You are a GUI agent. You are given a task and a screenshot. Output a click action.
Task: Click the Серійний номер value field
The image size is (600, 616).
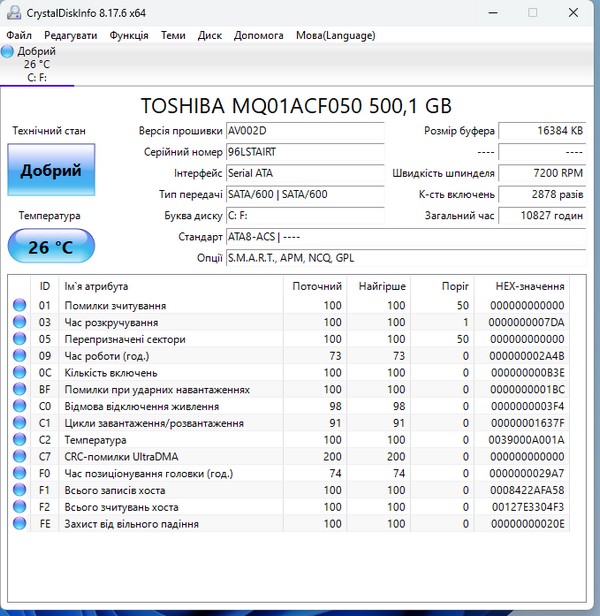[x=304, y=152]
